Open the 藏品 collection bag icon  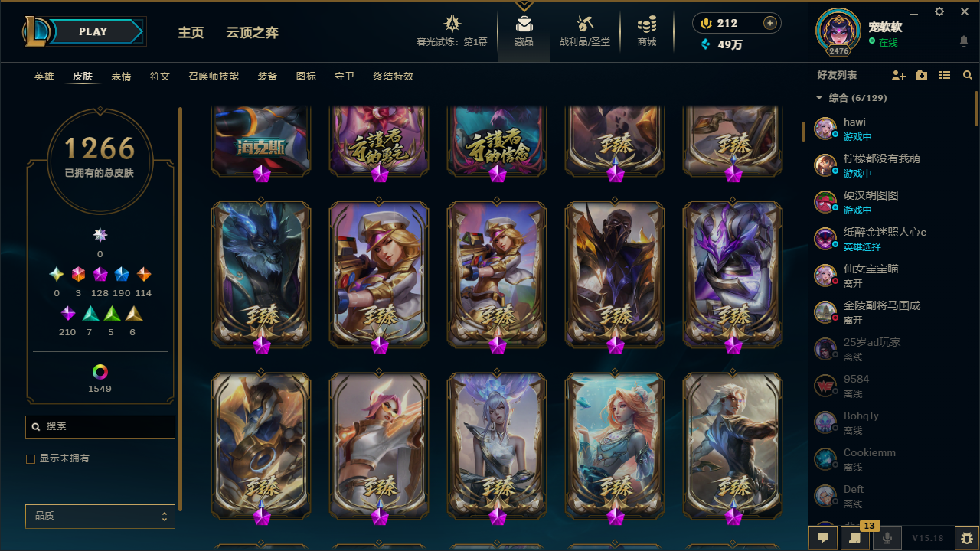(524, 24)
